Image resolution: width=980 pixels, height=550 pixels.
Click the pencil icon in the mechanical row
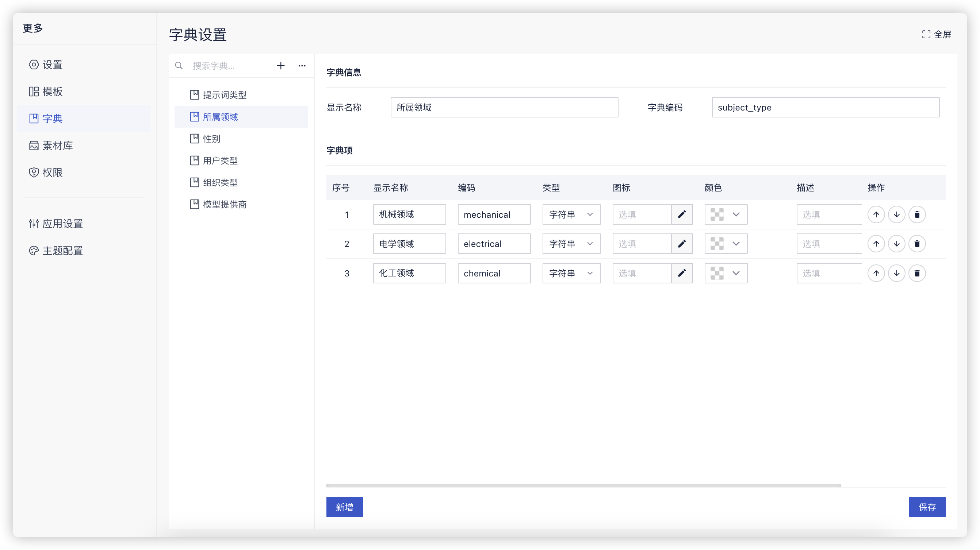(682, 214)
